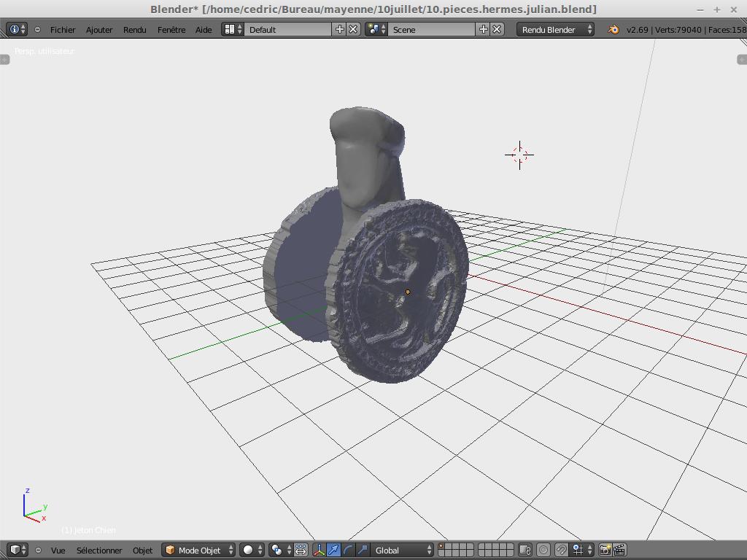The height and width of the screenshot is (560, 747).
Task: Toggle lock camera and layers to scene
Action: tap(525, 550)
